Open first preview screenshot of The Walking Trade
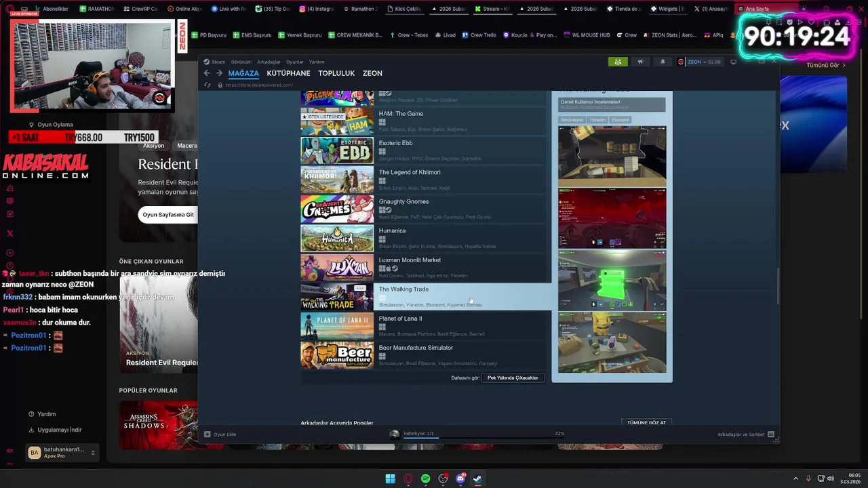Image resolution: width=868 pixels, height=488 pixels. tap(612, 156)
